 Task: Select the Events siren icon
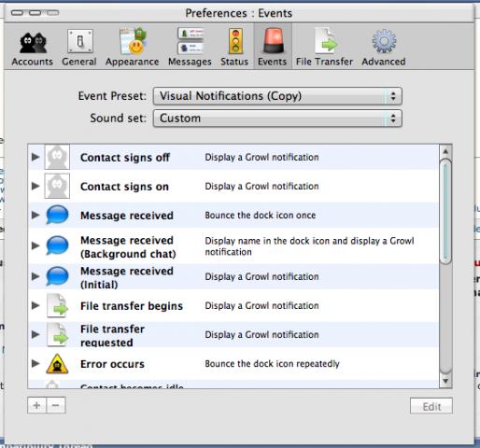point(273,40)
